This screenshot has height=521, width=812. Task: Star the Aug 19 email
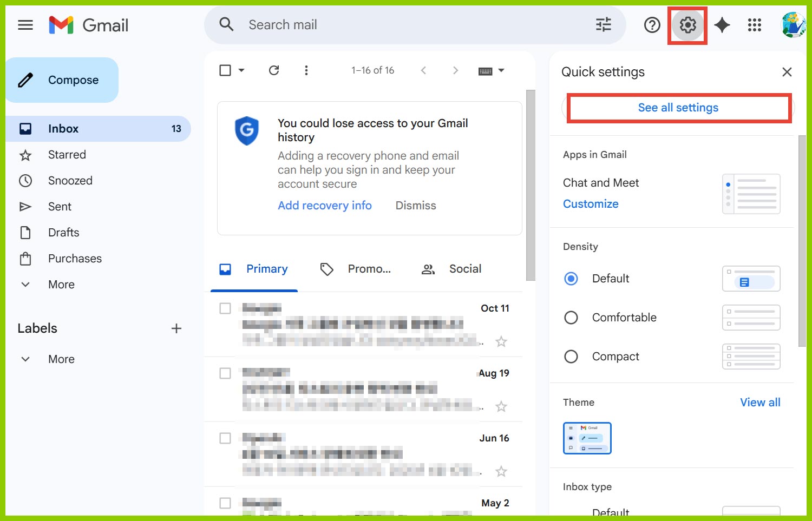(x=501, y=406)
